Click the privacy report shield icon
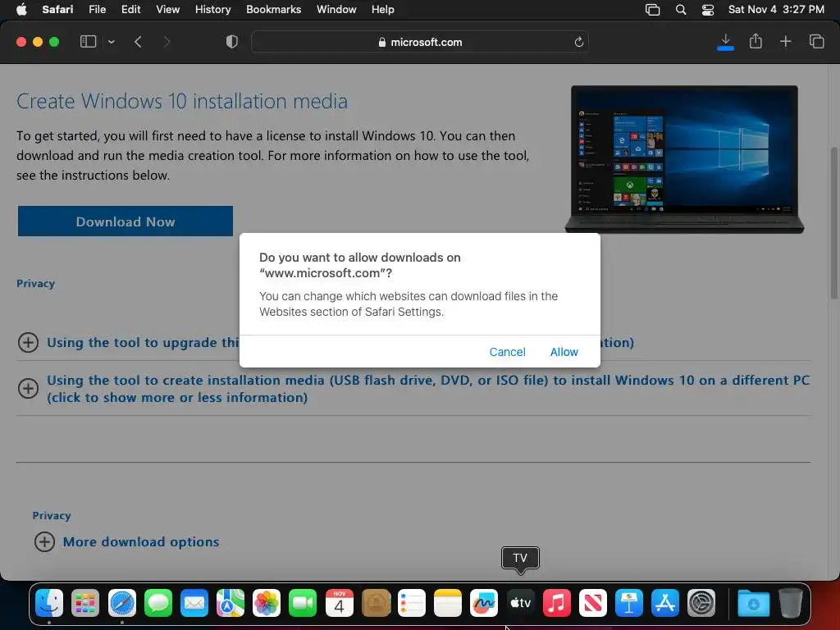This screenshot has width=840, height=630. 231,42
